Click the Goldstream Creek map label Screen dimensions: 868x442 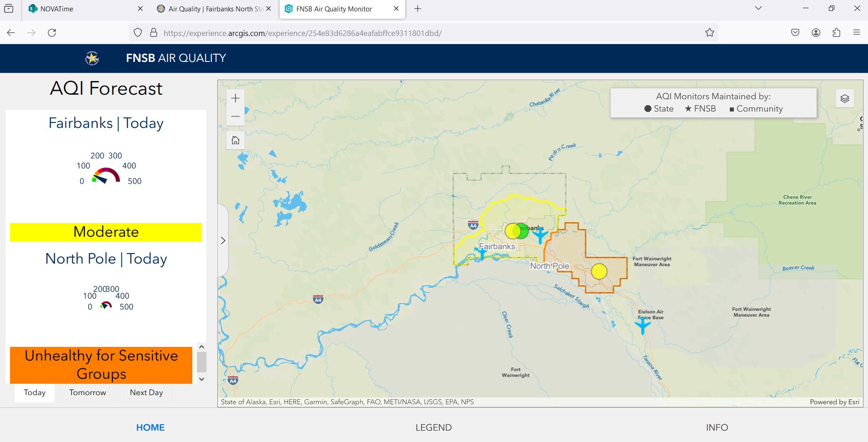[x=384, y=237]
